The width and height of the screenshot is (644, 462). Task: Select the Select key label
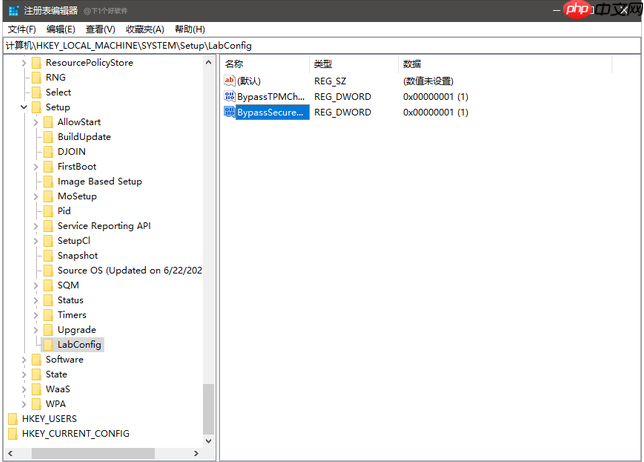tap(58, 92)
